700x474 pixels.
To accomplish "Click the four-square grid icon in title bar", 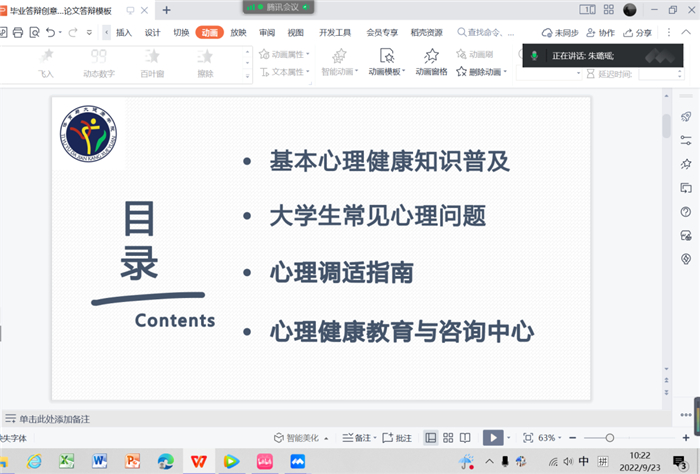I will pyautogui.click(x=608, y=9).
